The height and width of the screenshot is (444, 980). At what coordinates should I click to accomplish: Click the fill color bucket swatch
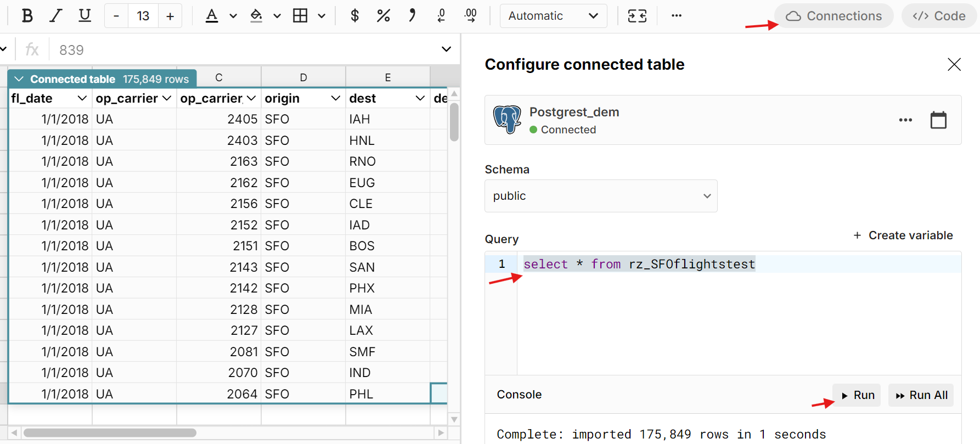point(256,16)
